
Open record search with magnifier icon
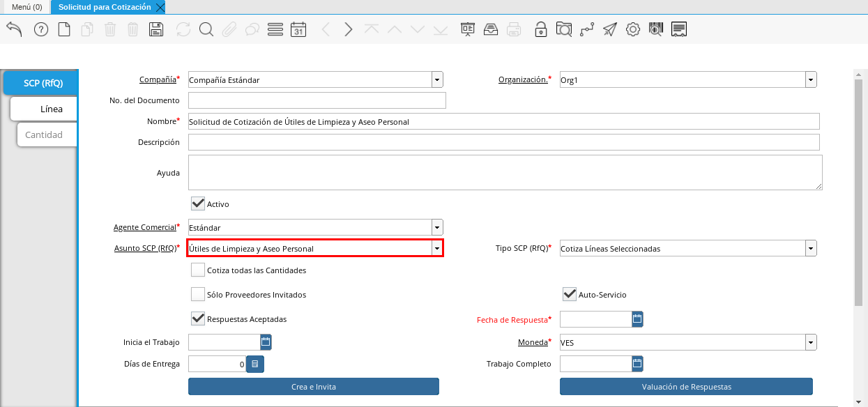[206, 29]
